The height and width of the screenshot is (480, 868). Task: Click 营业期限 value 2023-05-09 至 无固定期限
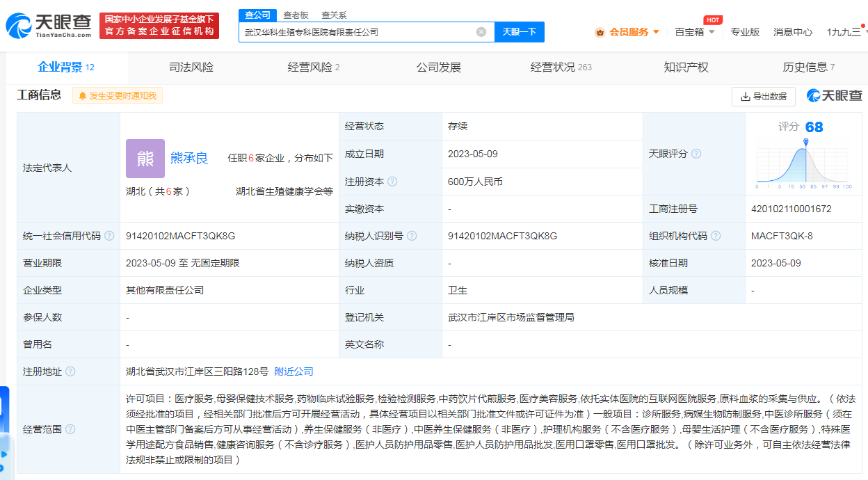coord(182,263)
